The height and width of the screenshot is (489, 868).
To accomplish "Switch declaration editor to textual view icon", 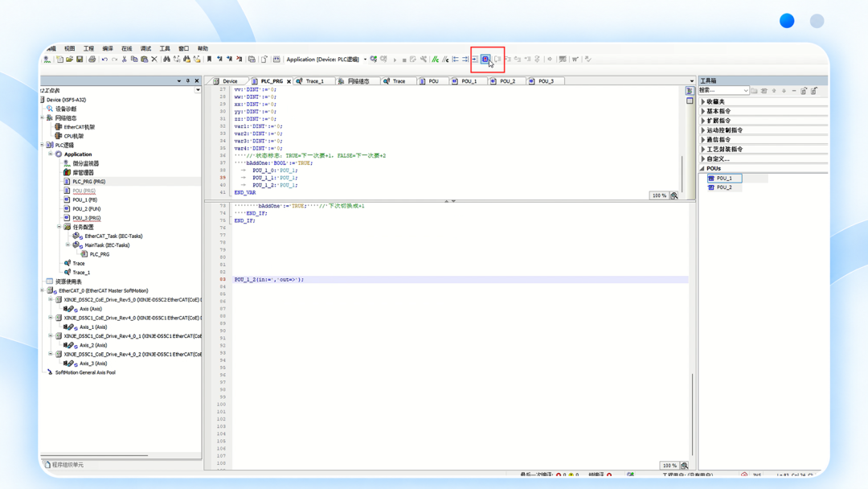I will pyautogui.click(x=690, y=91).
